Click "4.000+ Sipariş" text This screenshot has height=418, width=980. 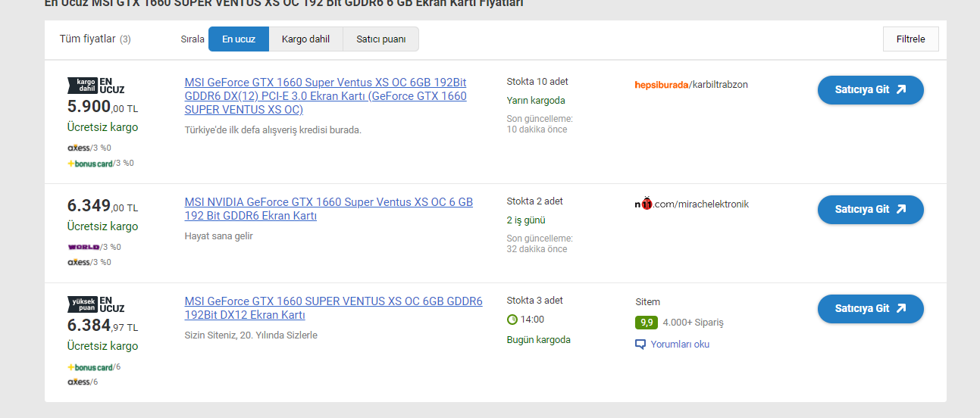(x=694, y=323)
